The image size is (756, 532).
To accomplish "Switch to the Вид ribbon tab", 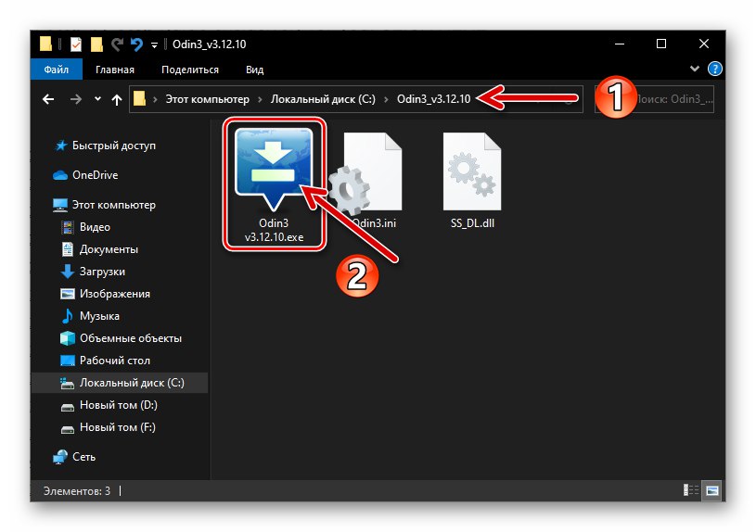I will coord(254,70).
